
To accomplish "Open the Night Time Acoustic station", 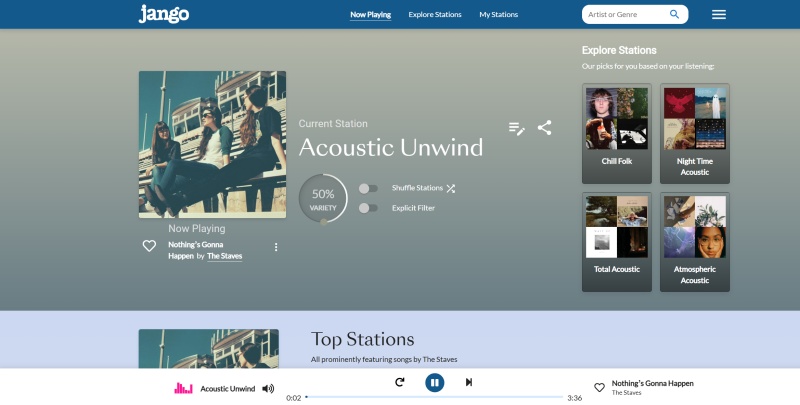I will click(x=694, y=134).
